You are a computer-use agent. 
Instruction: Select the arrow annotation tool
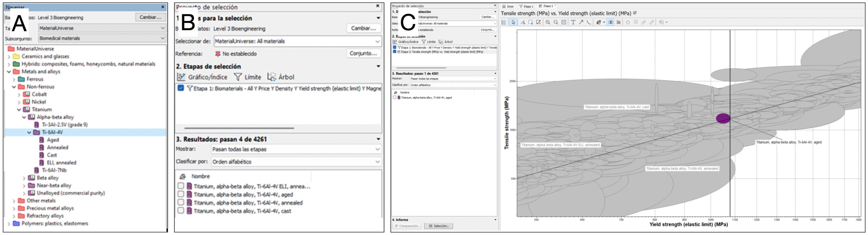(x=581, y=22)
